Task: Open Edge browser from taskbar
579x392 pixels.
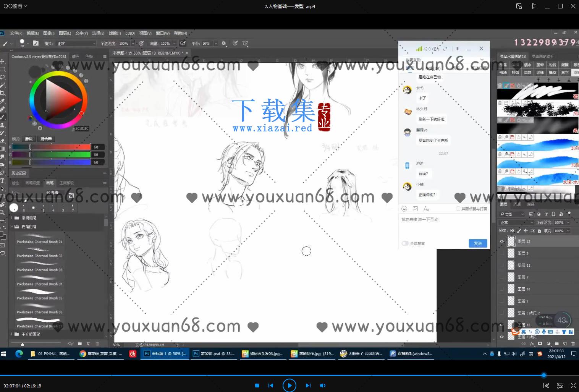Action: [x=19, y=354]
